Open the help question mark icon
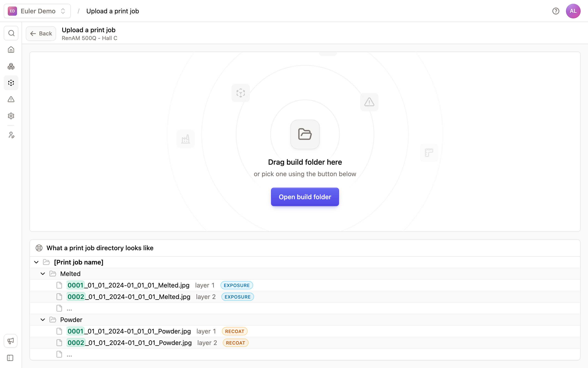The height and width of the screenshot is (368, 588). [x=556, y=11]
